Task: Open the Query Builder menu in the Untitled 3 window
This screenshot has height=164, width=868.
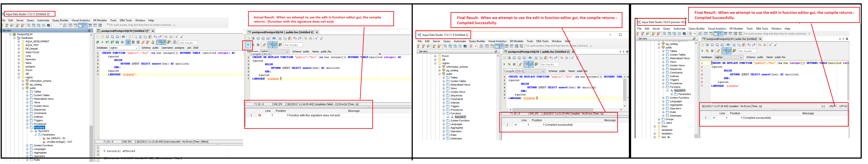Action: pos(60,20)
